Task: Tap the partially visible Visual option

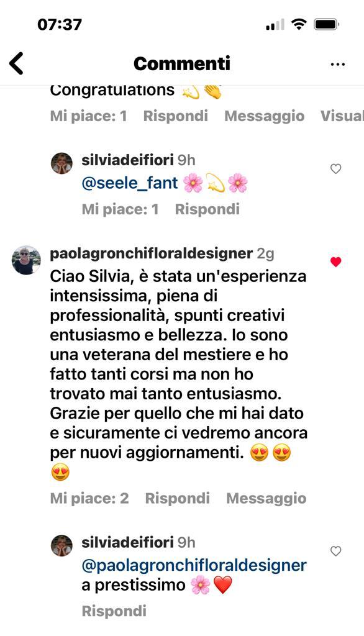Action: [342, 116]
